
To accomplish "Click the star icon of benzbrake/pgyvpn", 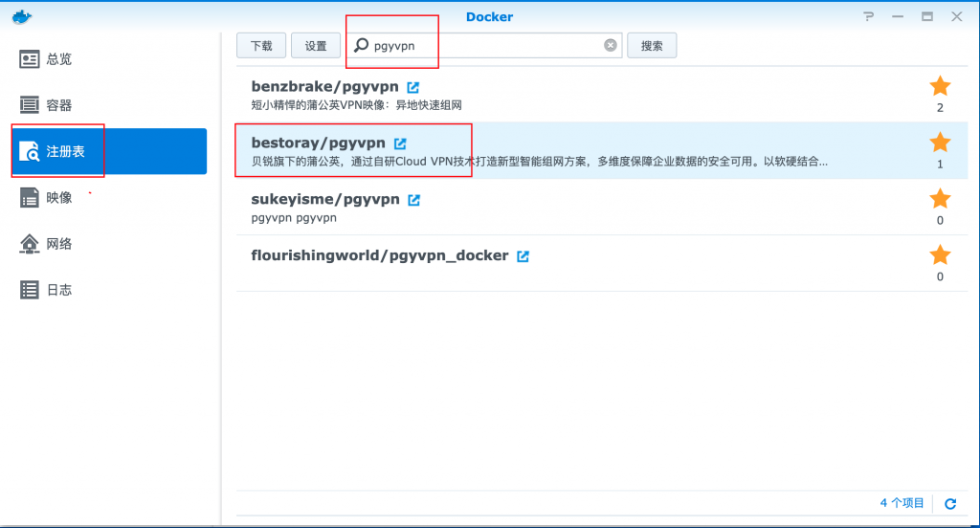I will coord(940,86).
